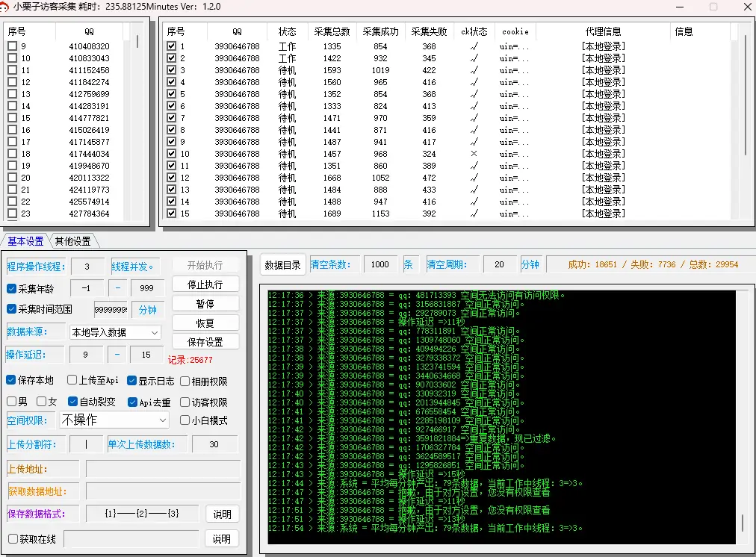Image resolution: width=756 pixels, height=557 pixels.
Task: Switch to the 其他设置 tab
Action: tap(72, 241)
